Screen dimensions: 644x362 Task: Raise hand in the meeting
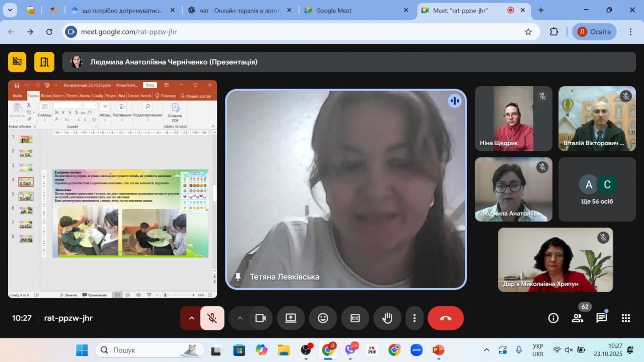(387, 318)
